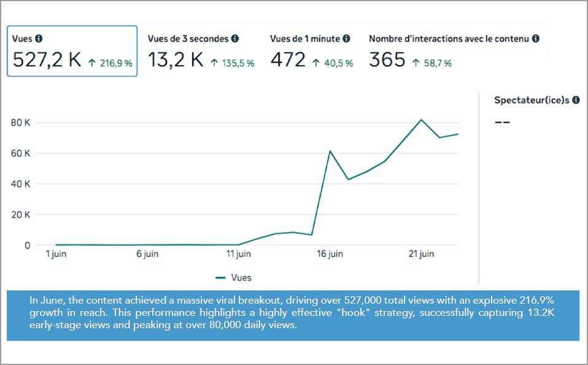Click the info icon next to Vues
This screenshot has height=365, width=588.
click(x=39, y=39)
